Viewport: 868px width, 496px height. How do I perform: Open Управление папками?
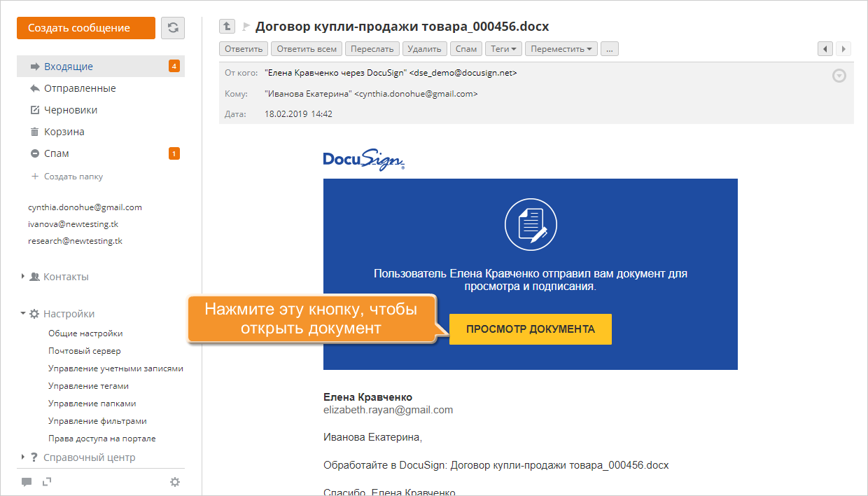click(92, 404)
